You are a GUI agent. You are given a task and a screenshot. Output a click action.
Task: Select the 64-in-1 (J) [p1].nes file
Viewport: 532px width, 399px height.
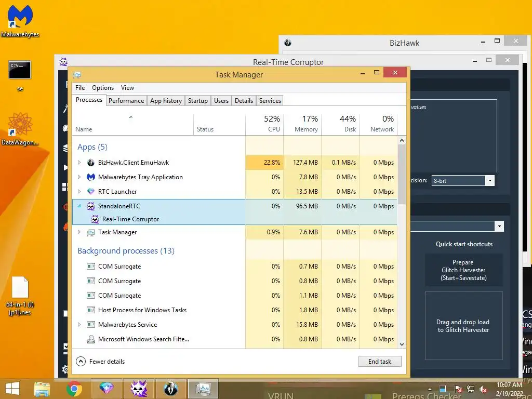20,296
